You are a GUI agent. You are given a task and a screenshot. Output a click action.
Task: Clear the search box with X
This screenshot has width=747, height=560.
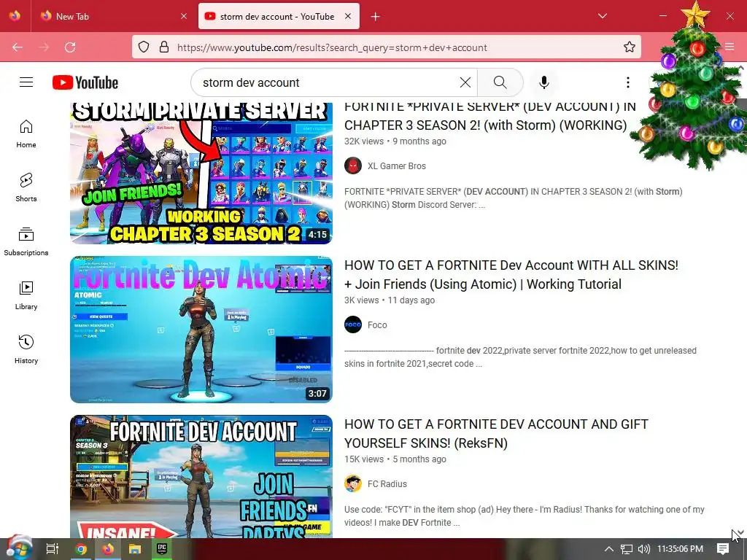(465, 82)
